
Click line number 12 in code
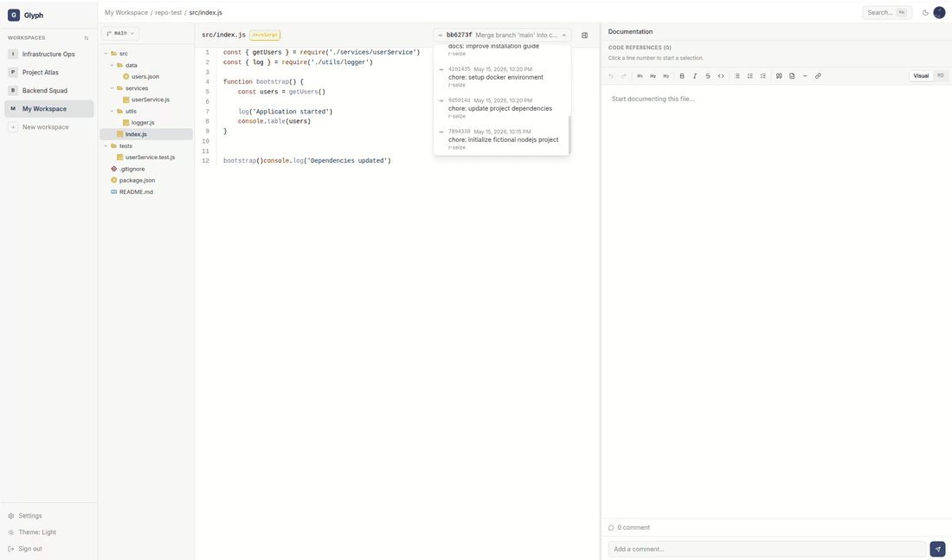click(x=206, y=161)
